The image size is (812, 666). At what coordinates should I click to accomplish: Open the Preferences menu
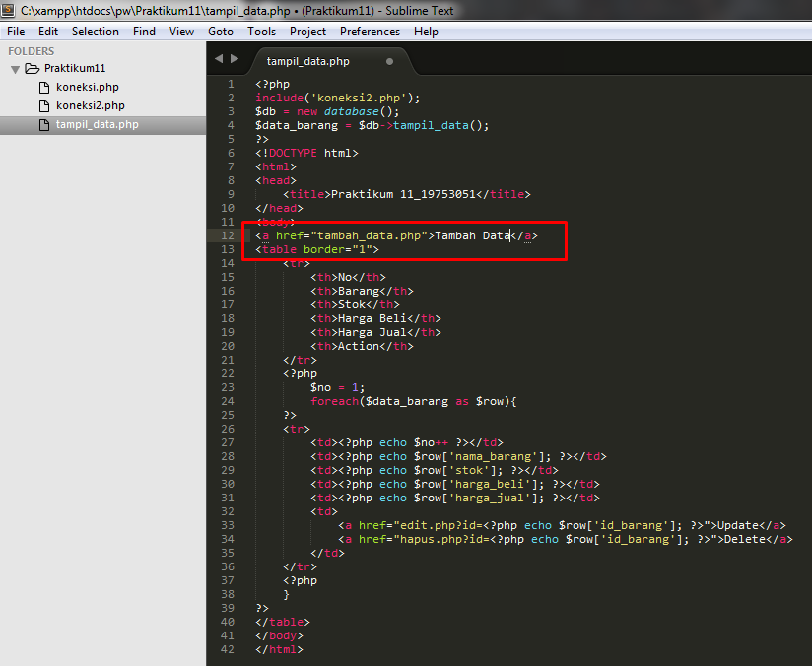(370, 32)
